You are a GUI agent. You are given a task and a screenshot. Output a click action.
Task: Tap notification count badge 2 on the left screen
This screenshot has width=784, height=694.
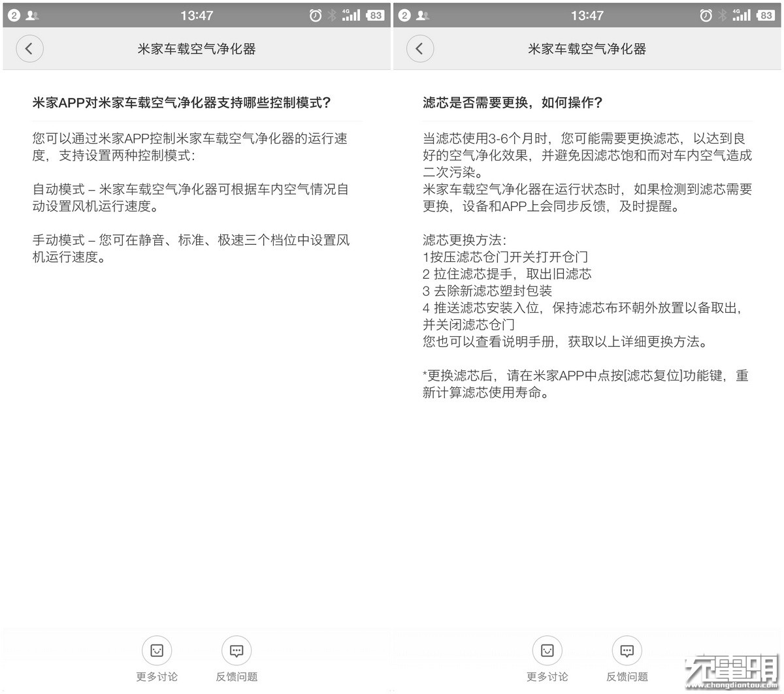point(14,16)
